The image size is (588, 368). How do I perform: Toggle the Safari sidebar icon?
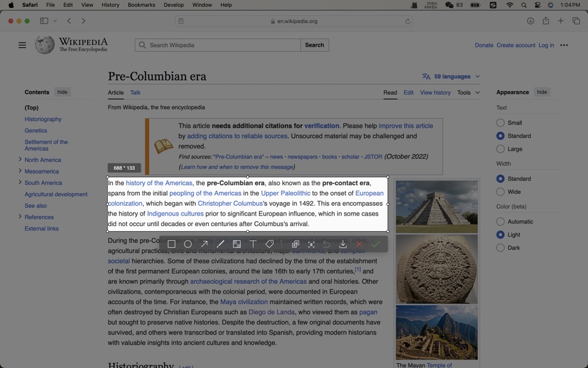tap(44, 21)
